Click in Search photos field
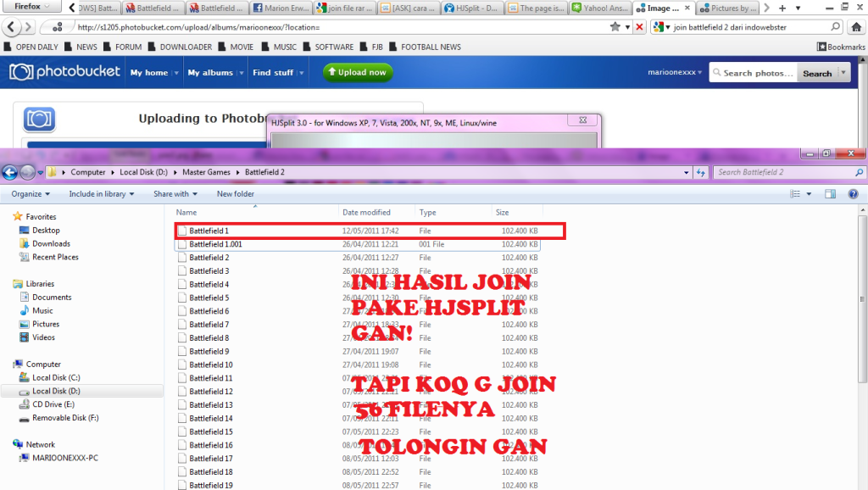Screen dimensions: 868x490 [754, 73]
